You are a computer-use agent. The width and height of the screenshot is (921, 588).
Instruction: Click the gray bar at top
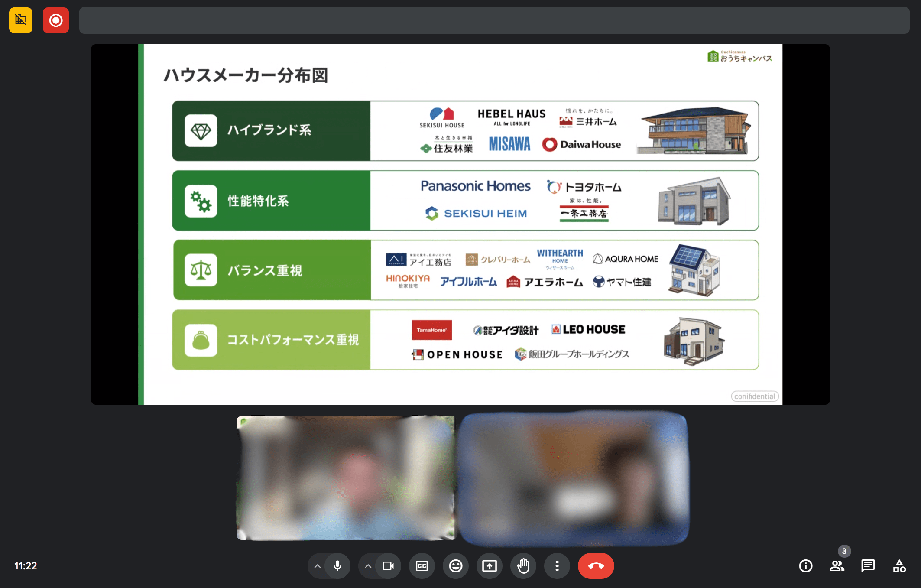coord(494,20)
